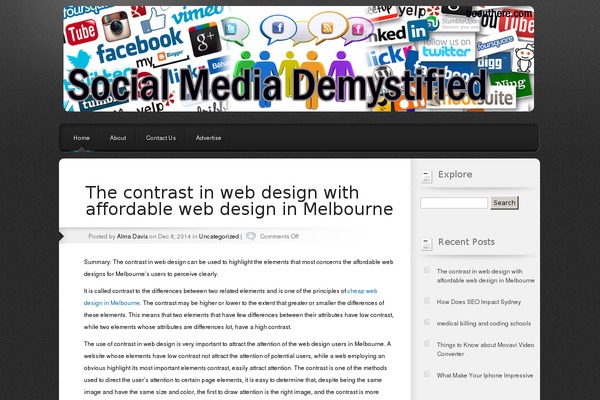Click page icon beside Movavi Video Converter post
Image resolution: width=600 pixels, height=400 pixels.
tap(427, 343)
